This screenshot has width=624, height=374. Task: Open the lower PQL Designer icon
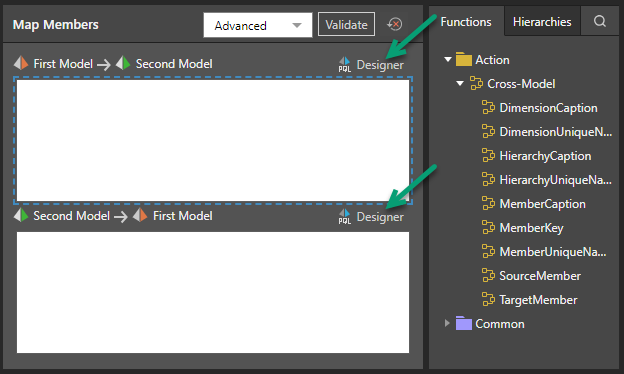[x=345, y=216]
